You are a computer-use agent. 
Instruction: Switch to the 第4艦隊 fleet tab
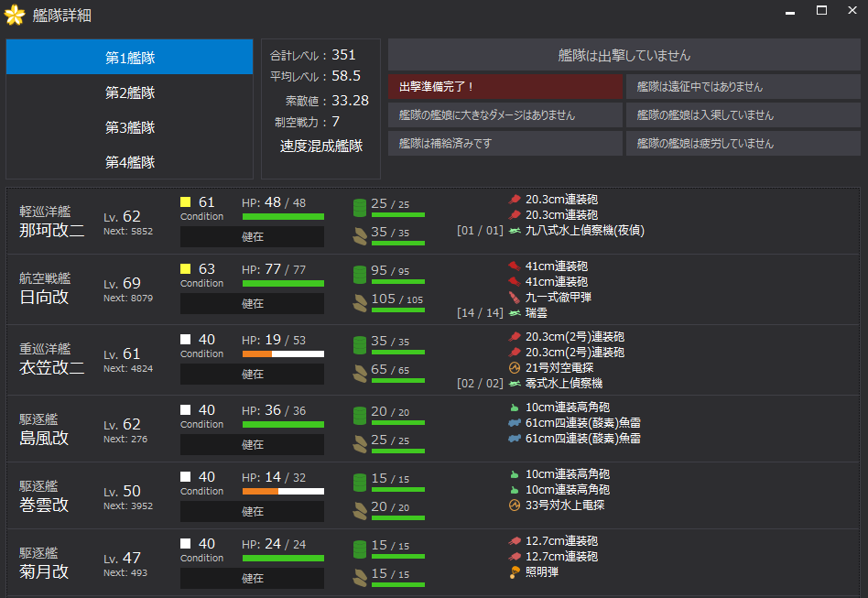coord(129,162)
